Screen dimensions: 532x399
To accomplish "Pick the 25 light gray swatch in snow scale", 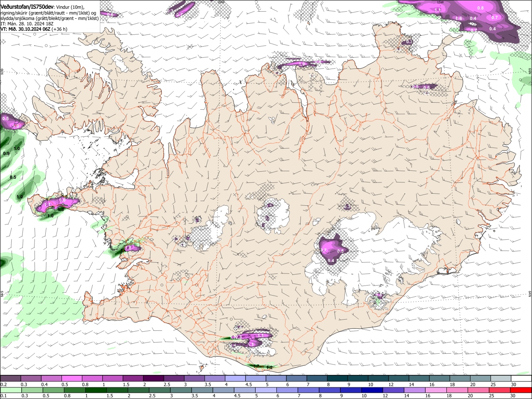I will [501, 379].
